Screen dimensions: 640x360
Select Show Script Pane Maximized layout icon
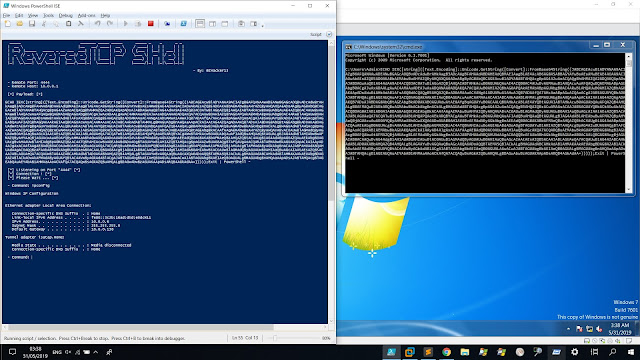pos(225,24)
